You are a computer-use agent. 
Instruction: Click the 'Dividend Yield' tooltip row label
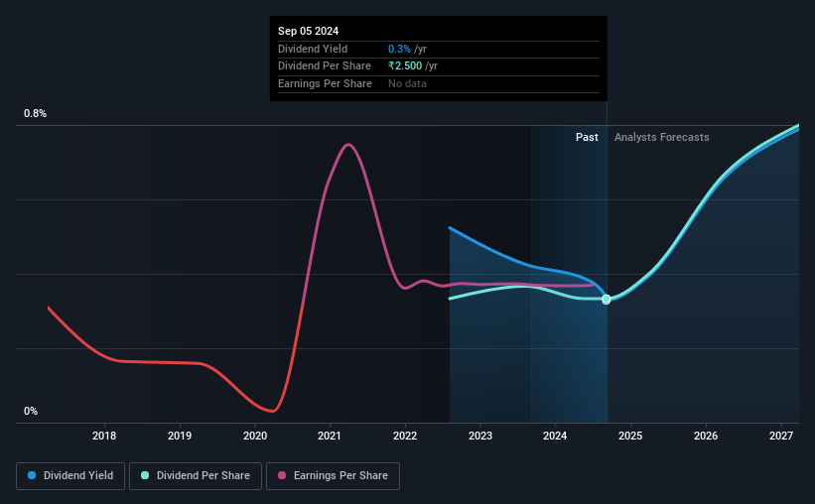tap(313, 49)
